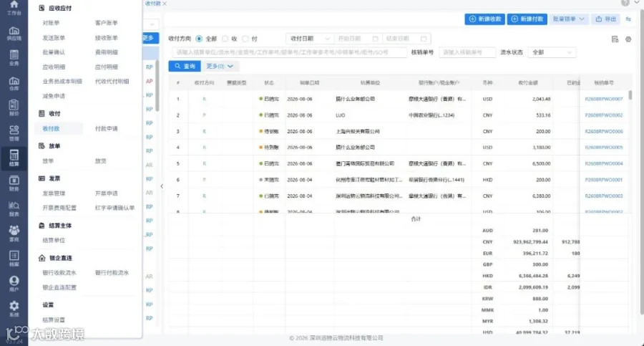
Task: Open the 费用明细 menu item
Action: click(x=107, y=52)
